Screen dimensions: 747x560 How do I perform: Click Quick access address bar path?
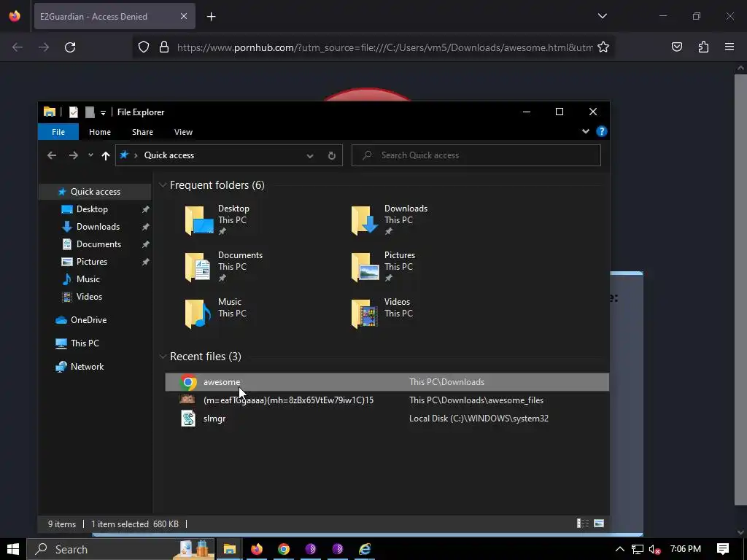(x=169, y=155)
